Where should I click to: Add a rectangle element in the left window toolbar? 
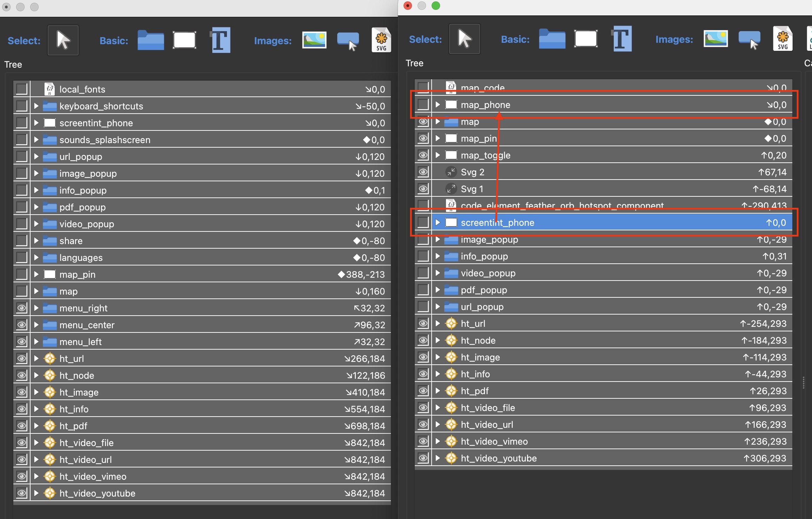pos(185,40)
